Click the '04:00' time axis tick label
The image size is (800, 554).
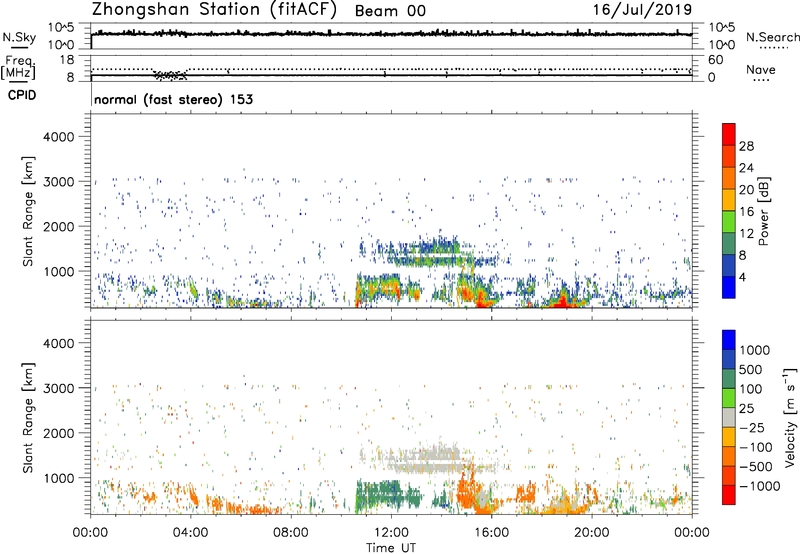click(x=190, y=533)
